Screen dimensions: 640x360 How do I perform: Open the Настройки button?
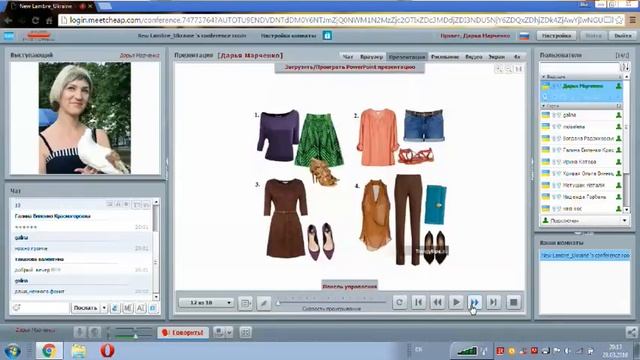[x=556, y=36]
